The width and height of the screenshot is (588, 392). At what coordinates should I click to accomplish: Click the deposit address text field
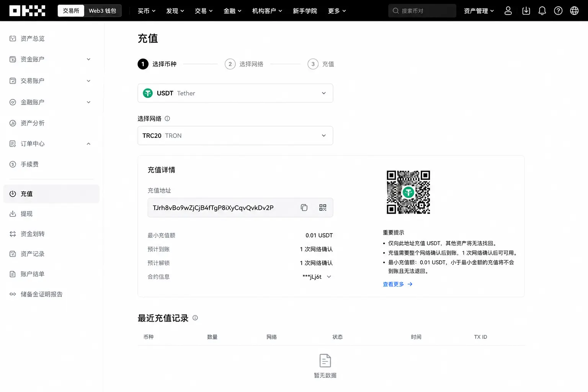(x=240, y=207)
